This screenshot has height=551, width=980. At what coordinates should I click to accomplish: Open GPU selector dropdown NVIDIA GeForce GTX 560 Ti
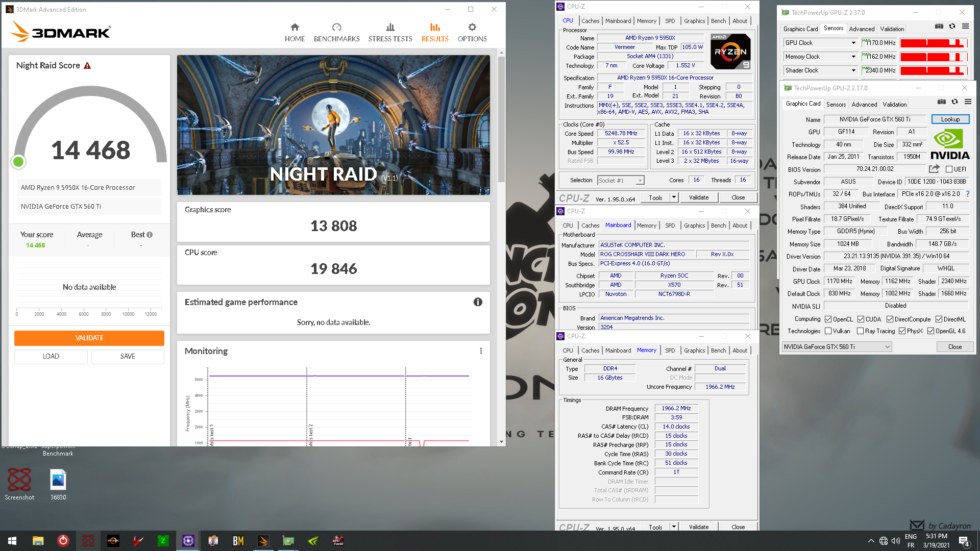coord(837,347)
